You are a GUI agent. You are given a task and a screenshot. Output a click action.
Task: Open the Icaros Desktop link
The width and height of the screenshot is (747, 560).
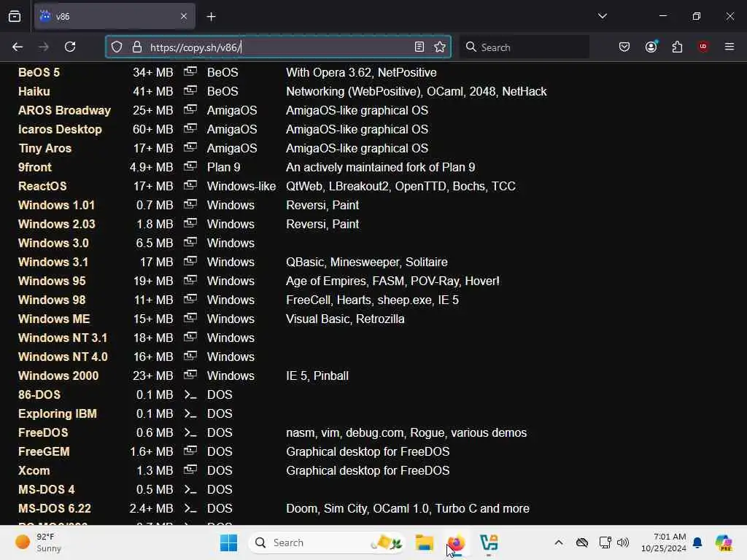click(x=60, y=130)
